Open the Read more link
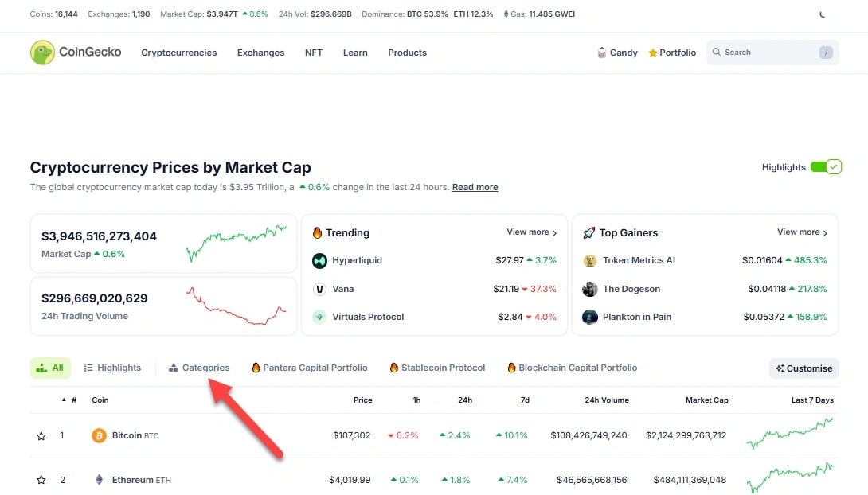The width and height of the screenshot is (868, 495). (x=475, y=187)
